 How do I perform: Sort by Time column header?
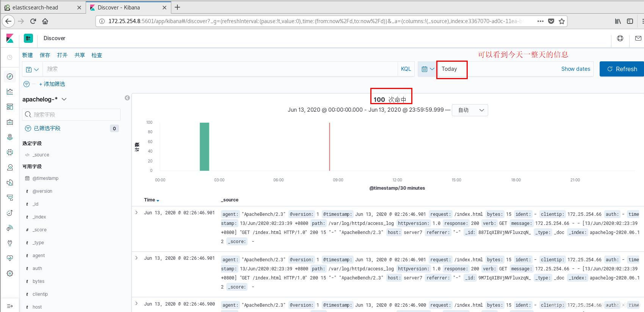(x=151, y=200)
